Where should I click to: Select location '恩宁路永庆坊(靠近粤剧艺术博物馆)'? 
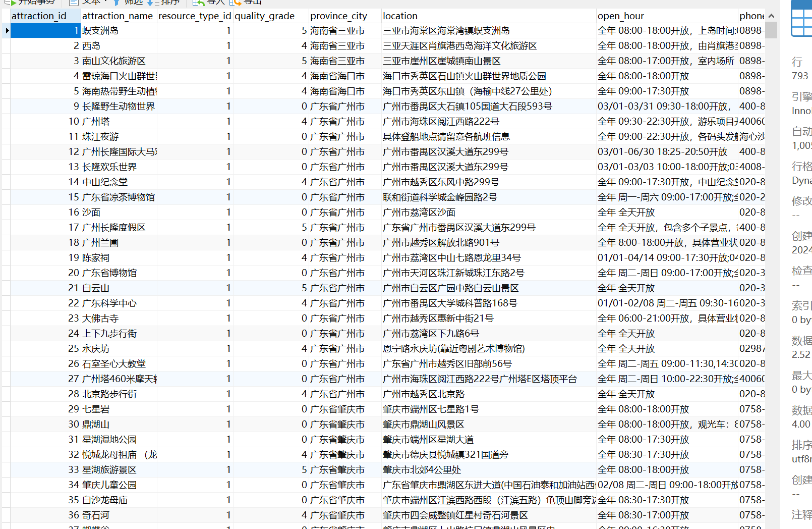pyautogui.click(x=488, y=349)
